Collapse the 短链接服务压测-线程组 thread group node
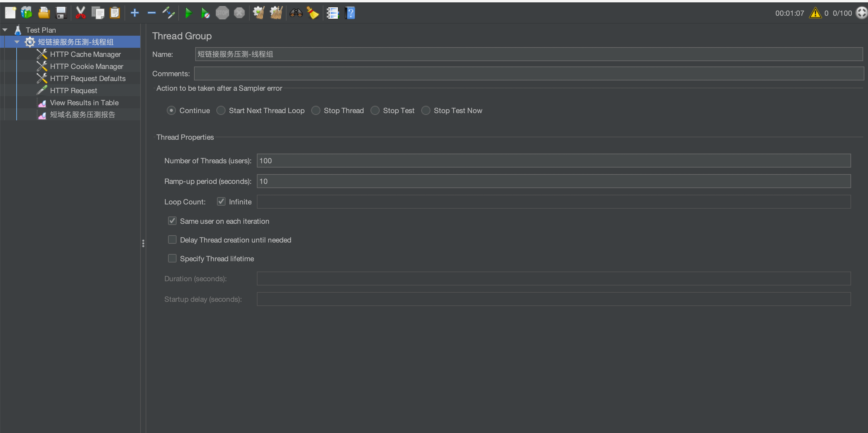The height and width of the screenshot is (433, 868). pos(17,42)
